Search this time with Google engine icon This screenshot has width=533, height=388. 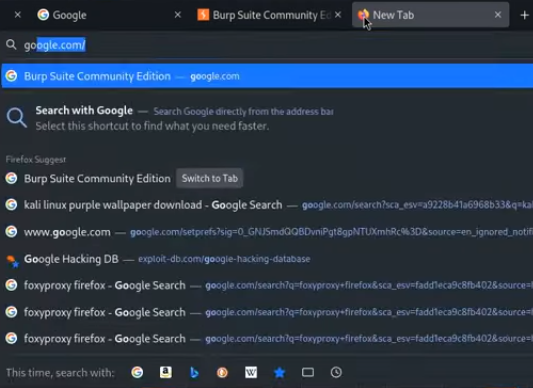pyautogui.click(x=137, y=372)
